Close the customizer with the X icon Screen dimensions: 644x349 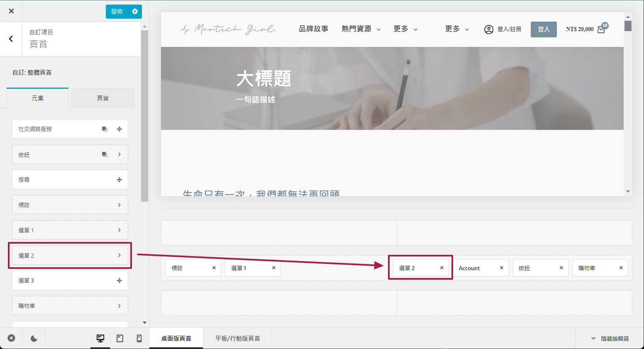(11, 11)
